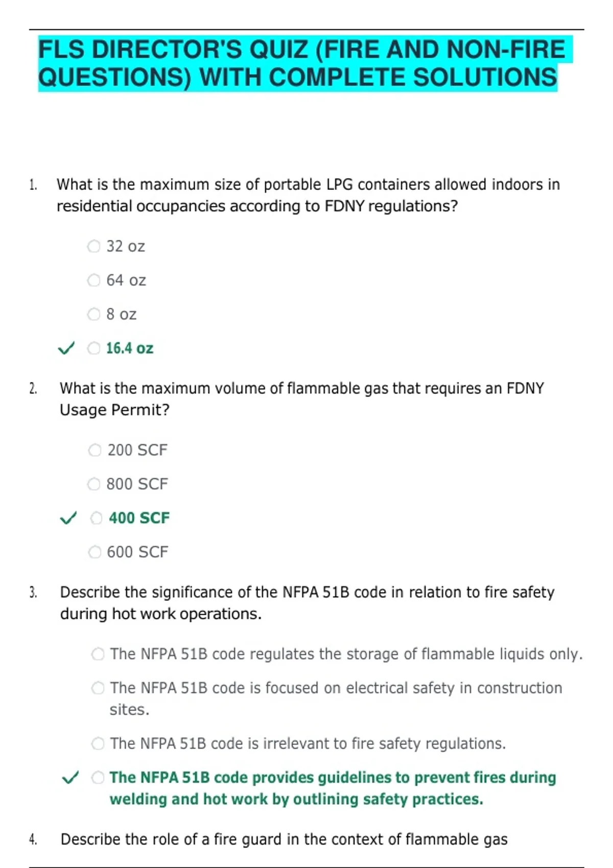Select the 16.4 oz radio button

pos(94,348)
